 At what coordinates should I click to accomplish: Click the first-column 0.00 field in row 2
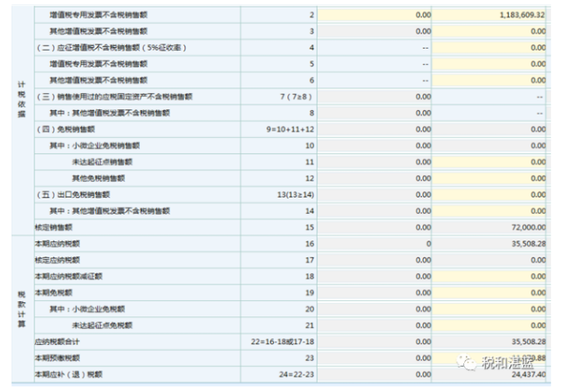374,15
